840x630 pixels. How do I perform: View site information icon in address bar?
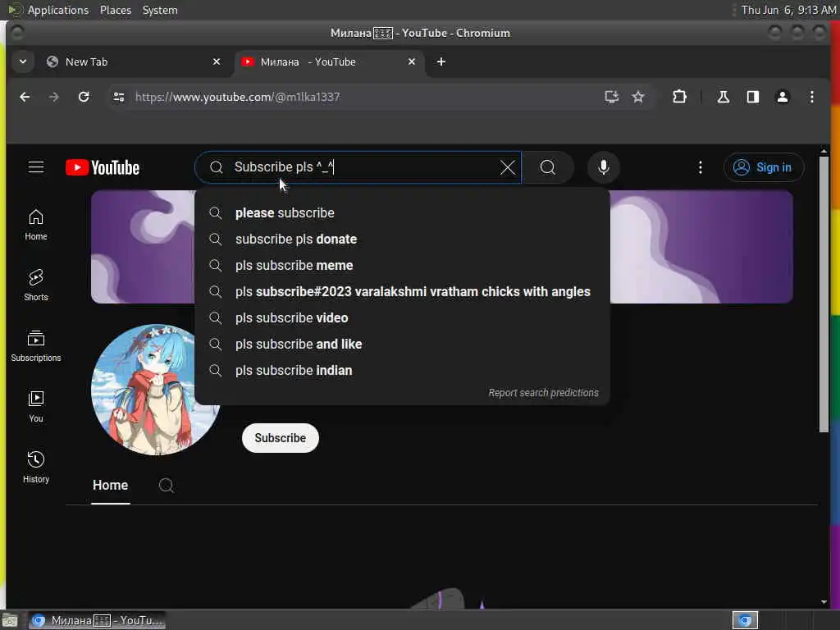click(x=119, y=97)
